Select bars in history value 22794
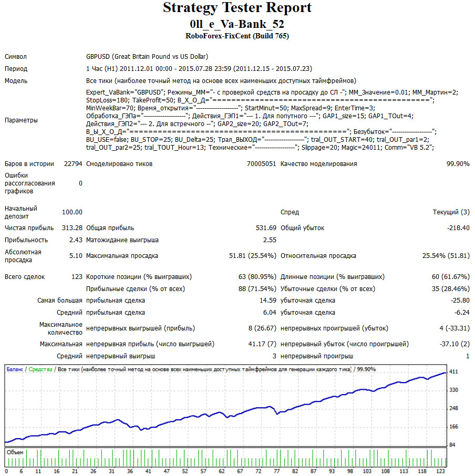The height and width of the screenshot is (476, 475). coord(73,164)
